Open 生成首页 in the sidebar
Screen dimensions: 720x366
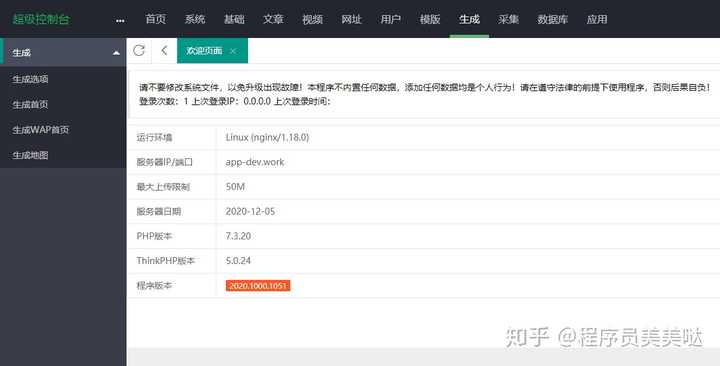(30, 104)
